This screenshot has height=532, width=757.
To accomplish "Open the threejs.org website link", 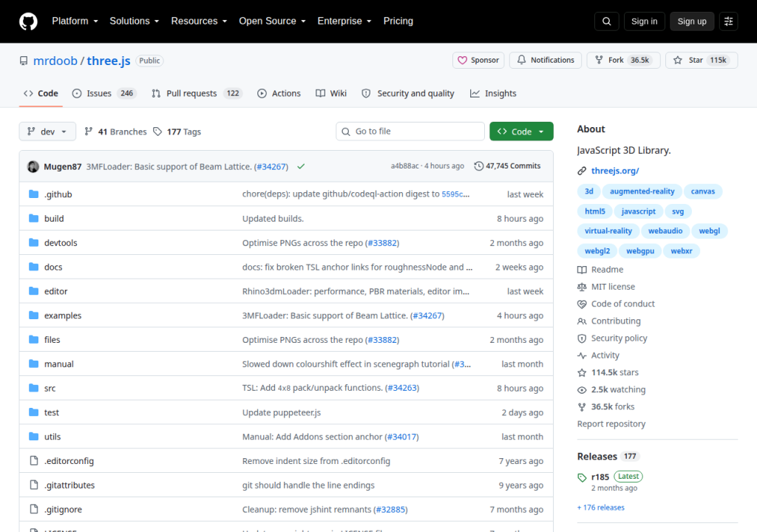I will tap(615, 171).
